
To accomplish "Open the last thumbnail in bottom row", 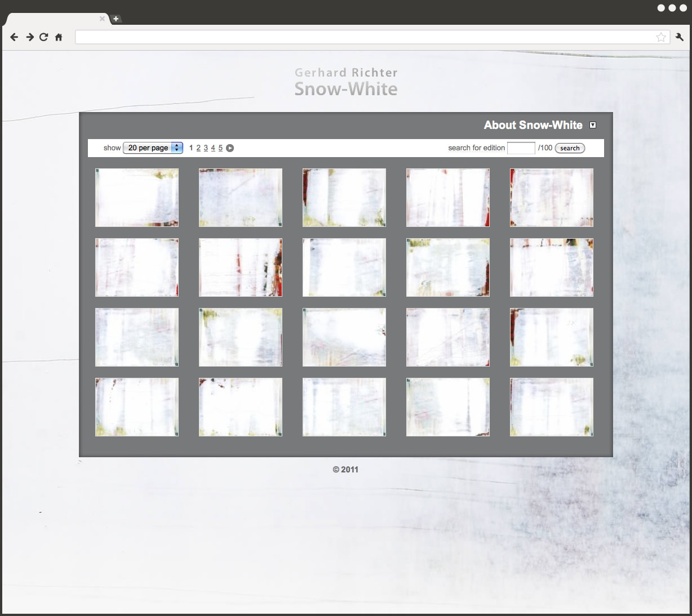I will (551, 407).
